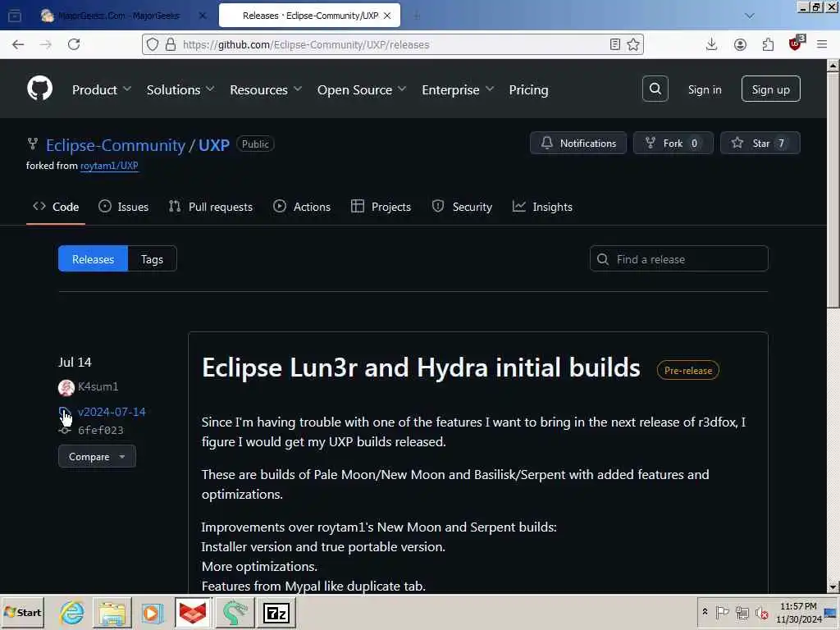
Task: Click the GitHub search magnifier button
Action: [655, 89]
